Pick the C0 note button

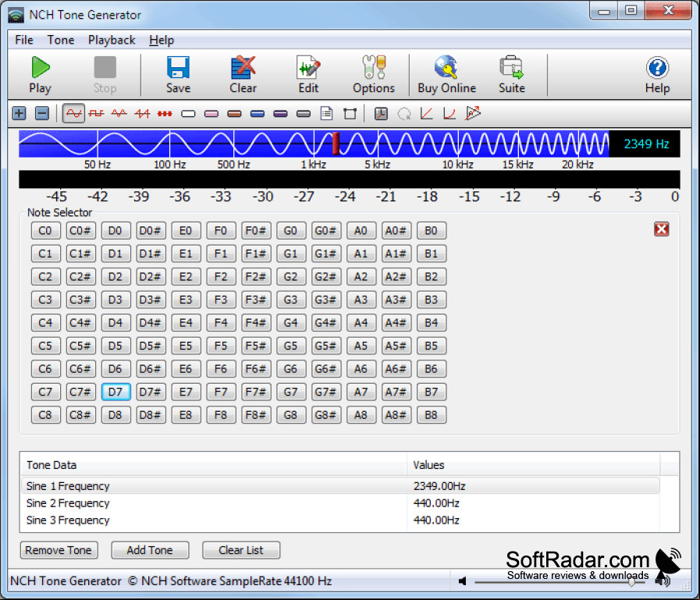(45, 231)
